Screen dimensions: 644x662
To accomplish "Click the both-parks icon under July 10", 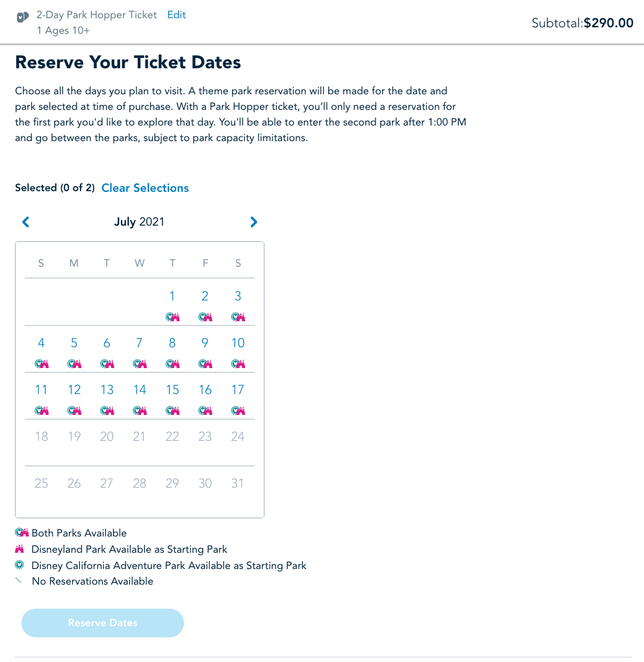I will pos(238,364).
